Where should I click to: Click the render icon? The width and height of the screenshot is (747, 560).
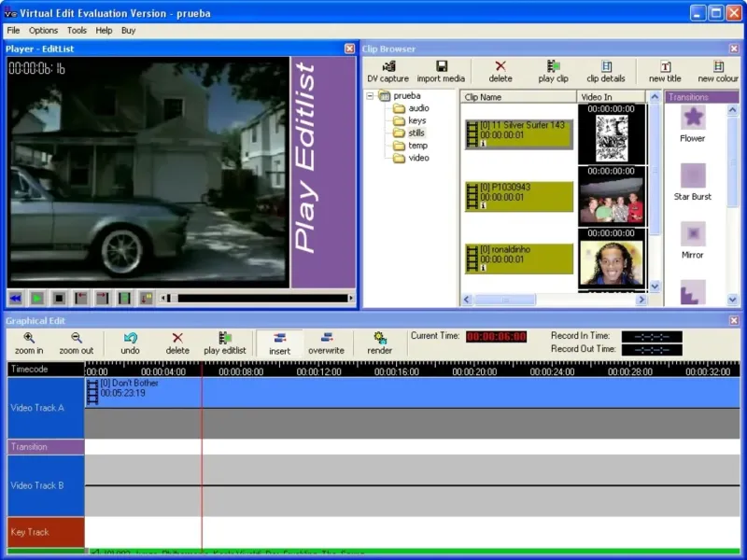(x=379, y=338)
